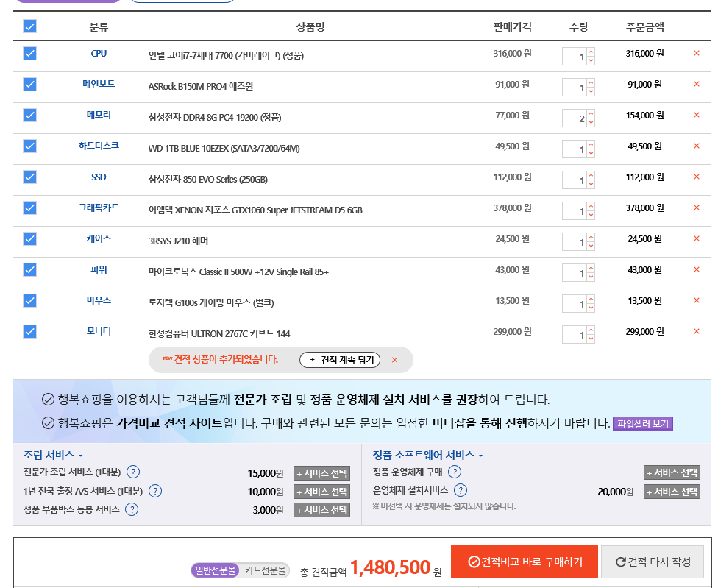Increase SSD quantity with up arrow

[591, 175]
